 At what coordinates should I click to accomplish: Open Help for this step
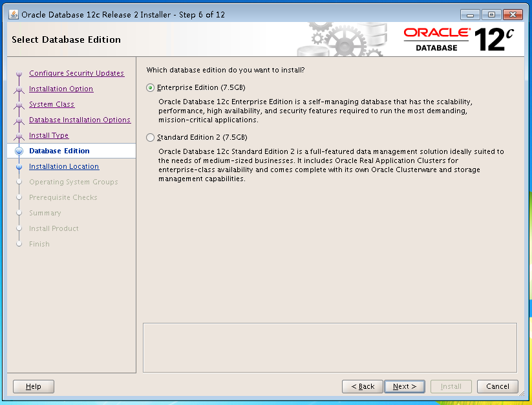point(33,386)
